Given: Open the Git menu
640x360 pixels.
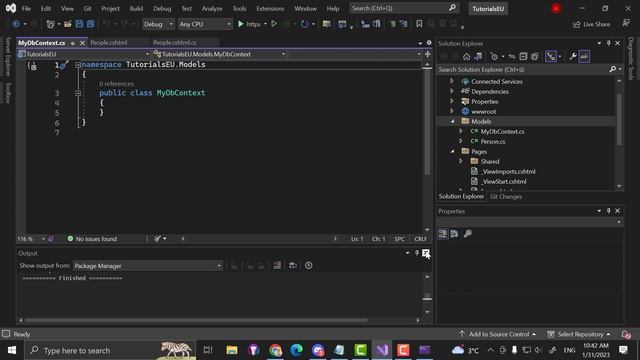Looking at the screenshot, I should click(x=87, y=9).
